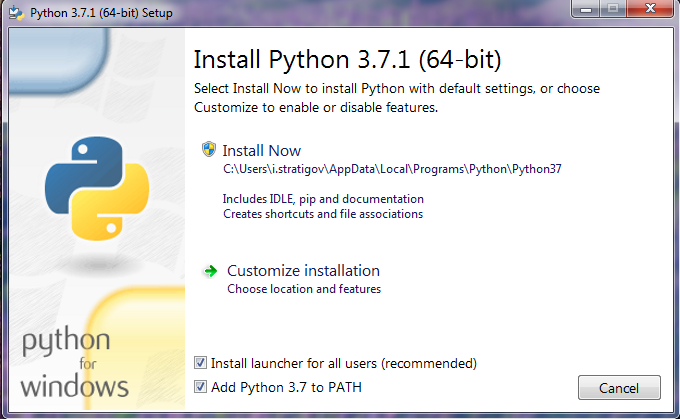Uncheck Install launcher for all users checkbox
Image resolution: width=680 pixels, height=419 pixels.
(x=200, y=363)
